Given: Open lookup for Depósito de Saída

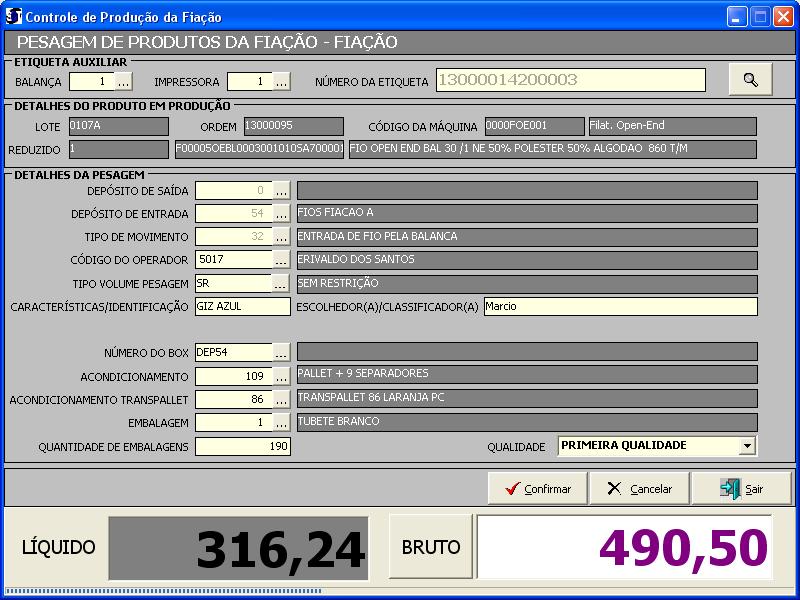Looking at the screenshot, I should click(282, 190).
